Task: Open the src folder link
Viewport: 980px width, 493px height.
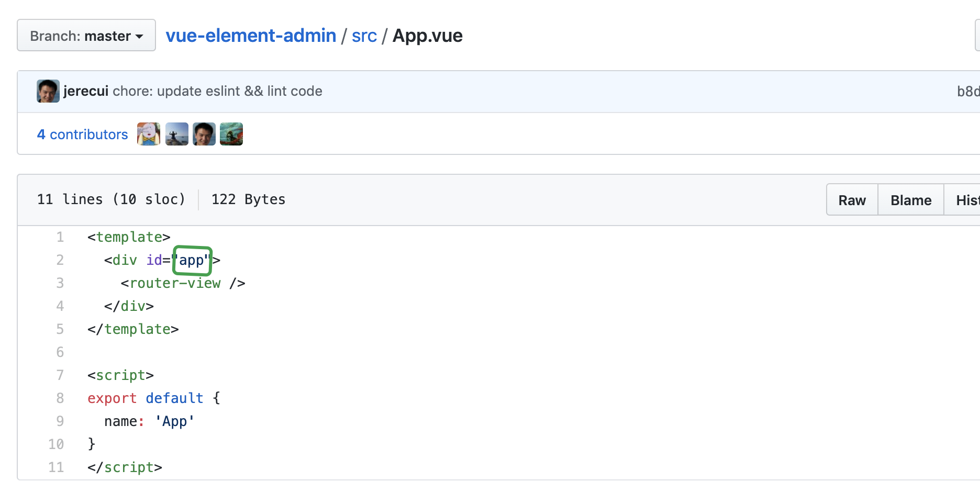Action: coord(364,35)
